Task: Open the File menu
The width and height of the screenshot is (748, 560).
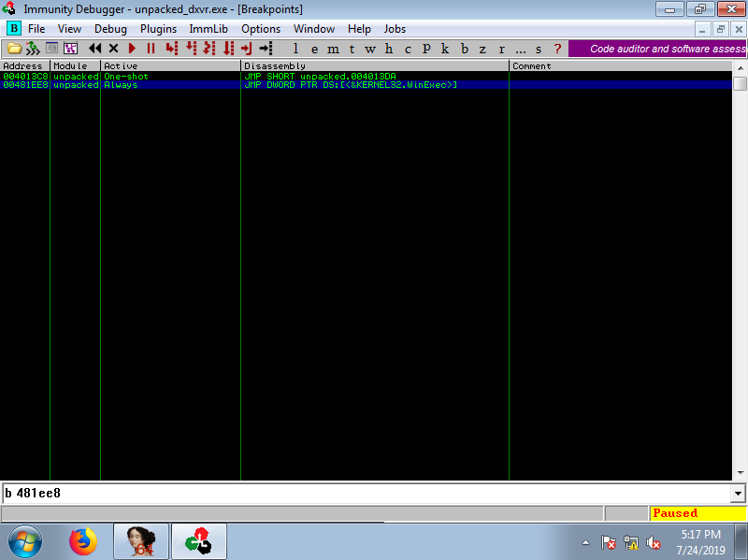Action: [x=36, y=29]
